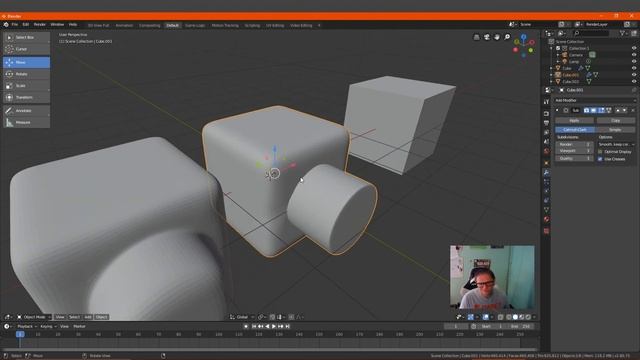Select the Select Box tool
The image size is (640, 360).
27,37
